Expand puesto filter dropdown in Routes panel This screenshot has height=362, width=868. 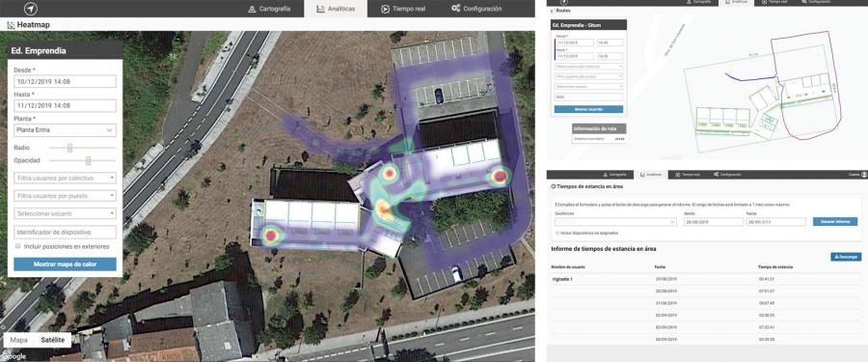point(589,76)
